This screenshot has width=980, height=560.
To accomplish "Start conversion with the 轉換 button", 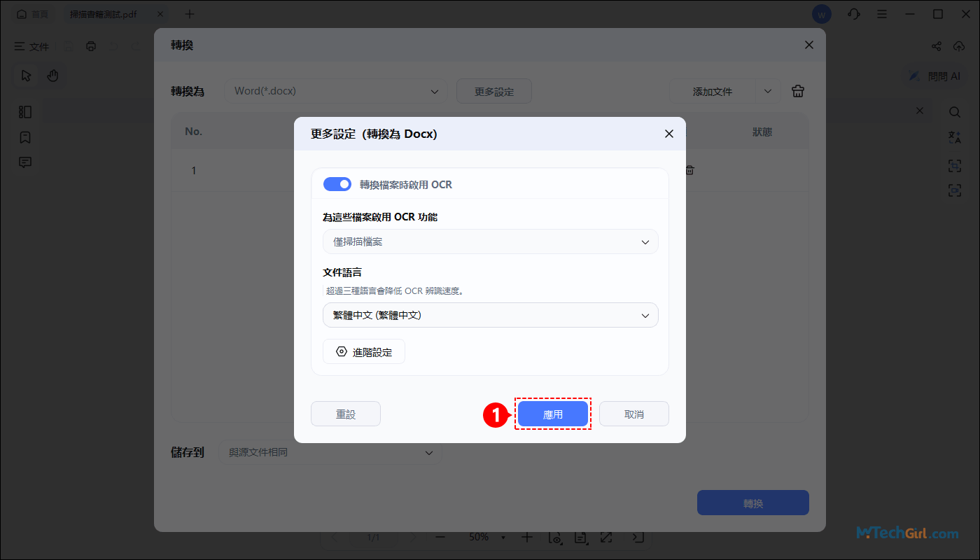I will 753,503.
